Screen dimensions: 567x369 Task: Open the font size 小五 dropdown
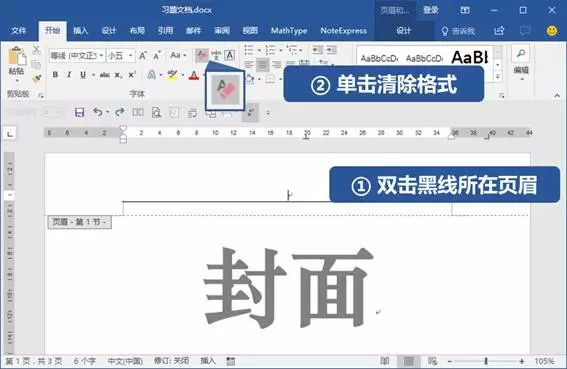[x=120, y=55]
